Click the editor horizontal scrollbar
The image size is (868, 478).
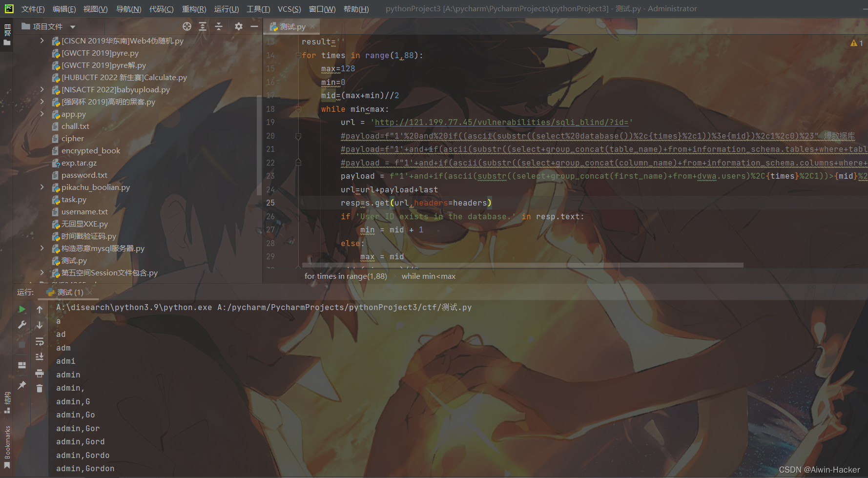point(522,265)
